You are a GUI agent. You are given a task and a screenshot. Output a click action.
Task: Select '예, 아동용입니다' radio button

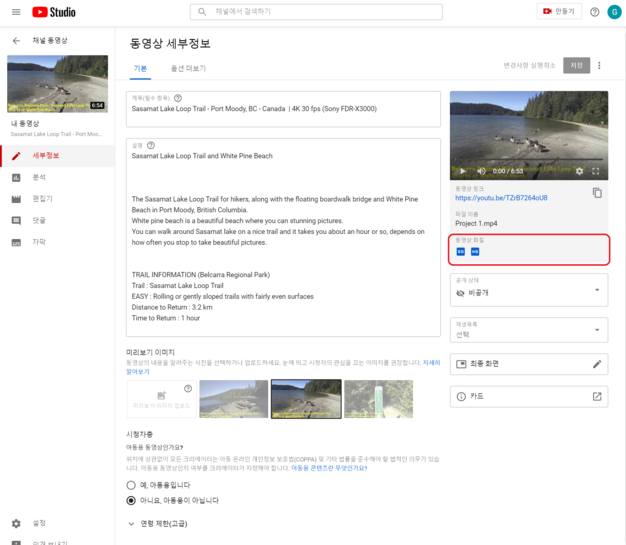click(x=131, y=484)
